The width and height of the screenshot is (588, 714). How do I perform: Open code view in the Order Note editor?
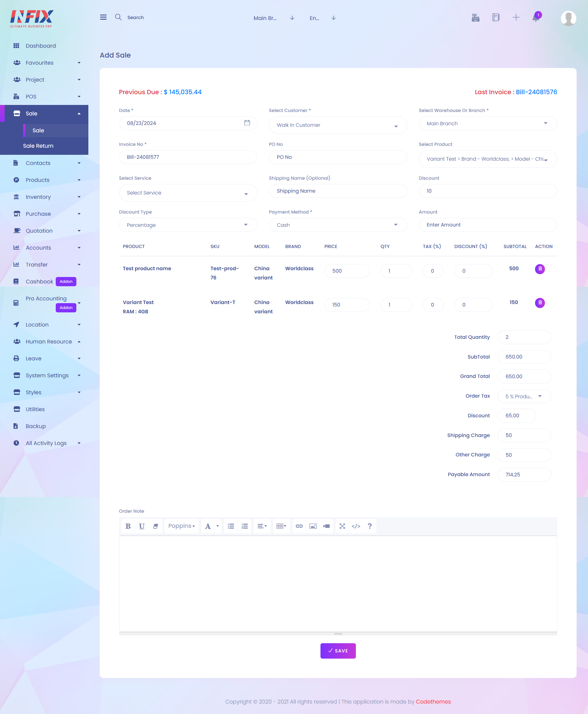pos(356,526)
